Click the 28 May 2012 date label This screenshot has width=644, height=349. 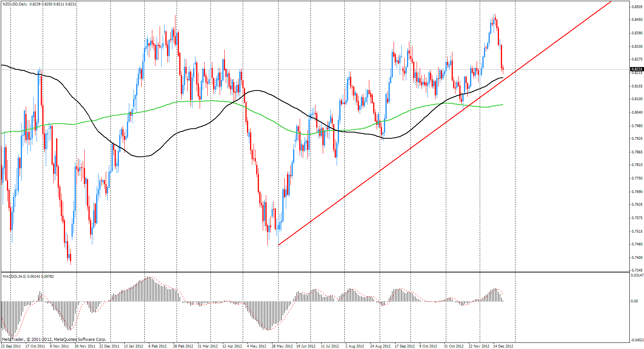tap(282, 346)
